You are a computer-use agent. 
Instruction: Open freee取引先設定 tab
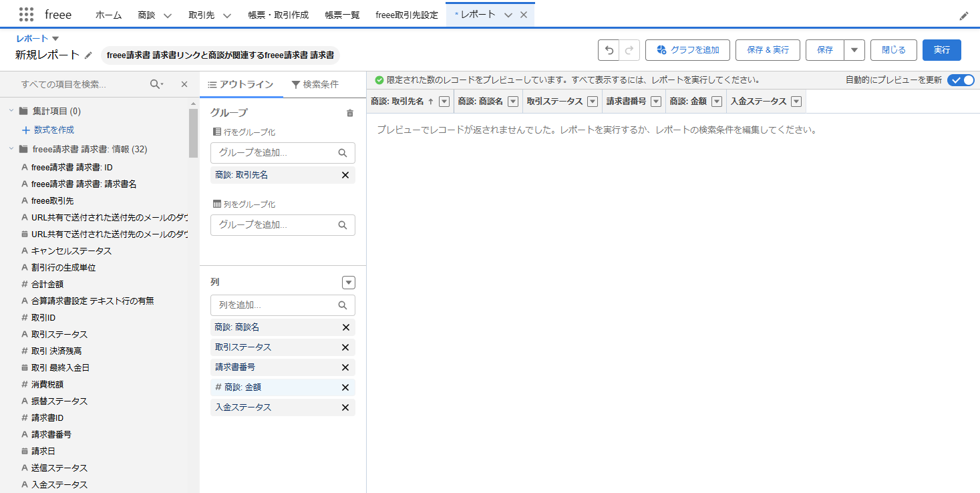click(x=407, y=15)
